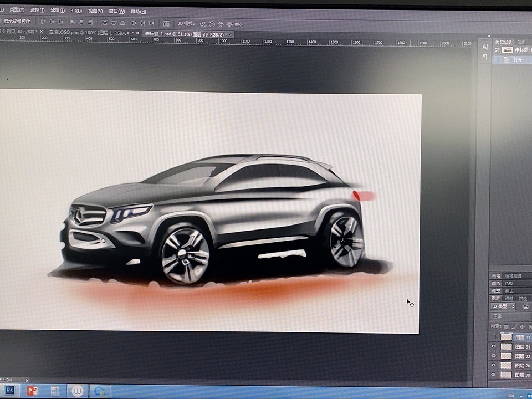
Task: Open the blend mode 正常 dropdown
Action: (x=510, y=316)
